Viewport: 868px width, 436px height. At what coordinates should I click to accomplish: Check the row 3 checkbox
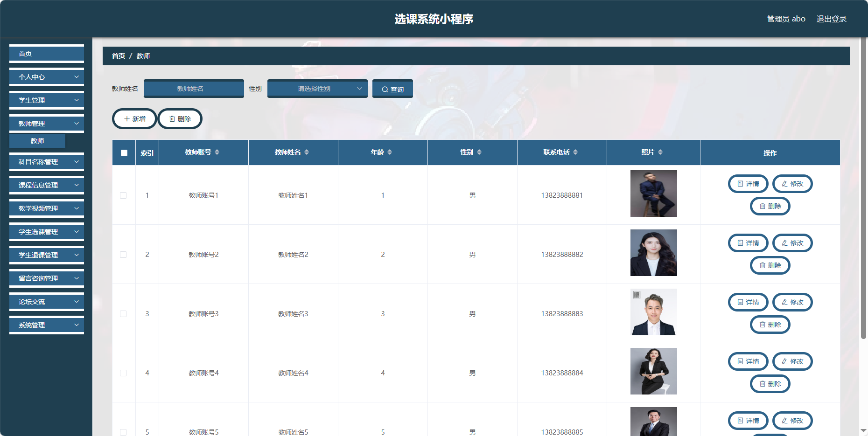pos(123,314)
